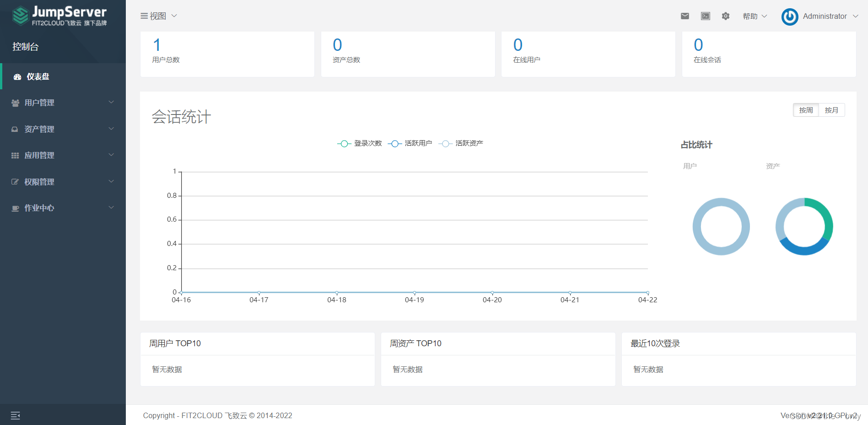Open system settings gear icon
This screenshot has height=425, width=868.
coord(726,16)
